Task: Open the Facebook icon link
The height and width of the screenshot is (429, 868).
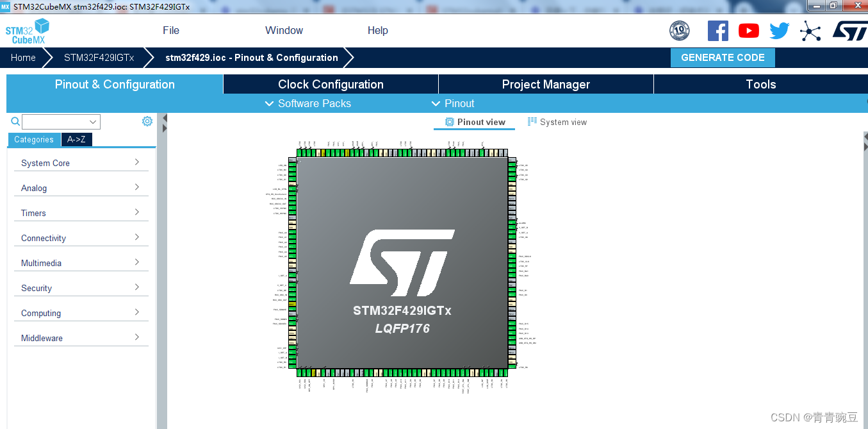Action: pos(717,31)
